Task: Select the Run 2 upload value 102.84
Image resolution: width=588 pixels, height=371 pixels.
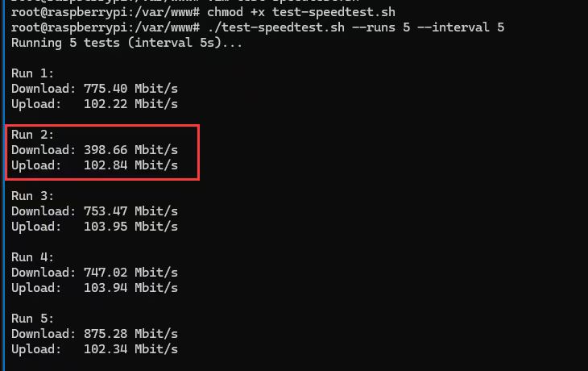Action: coord(106,165)
